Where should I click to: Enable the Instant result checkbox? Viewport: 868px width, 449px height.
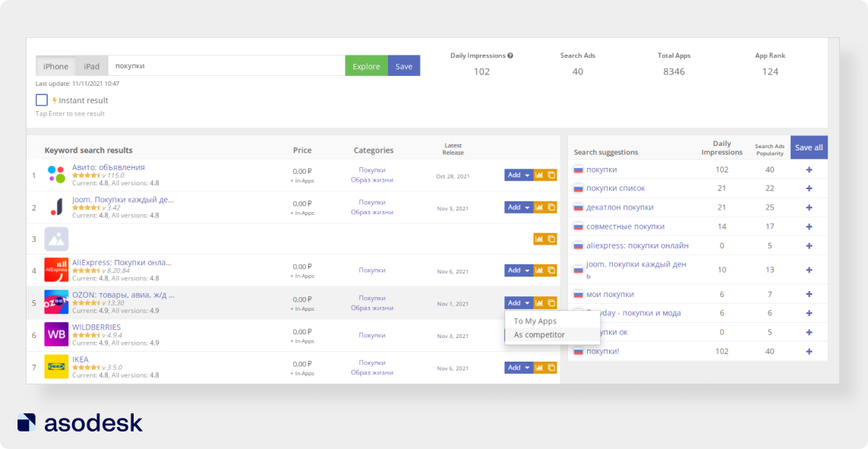pyautogui.click(x=42, y=100)
